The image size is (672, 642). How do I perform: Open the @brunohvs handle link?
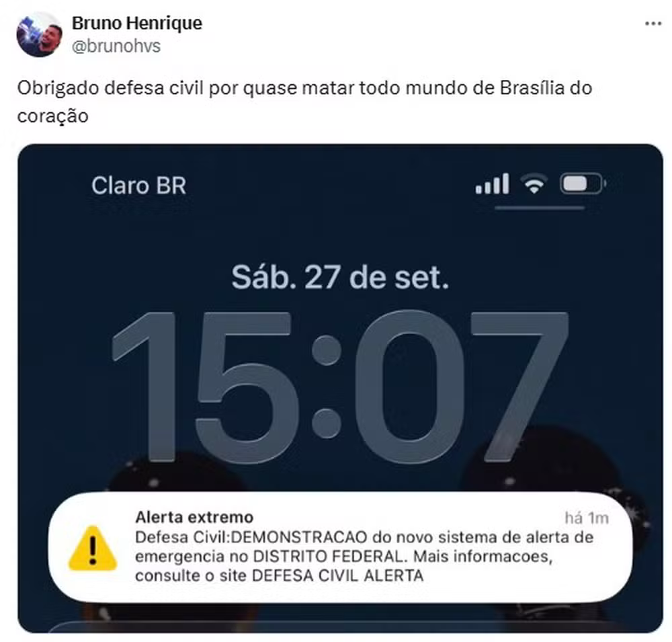click(x=116, y=46)
